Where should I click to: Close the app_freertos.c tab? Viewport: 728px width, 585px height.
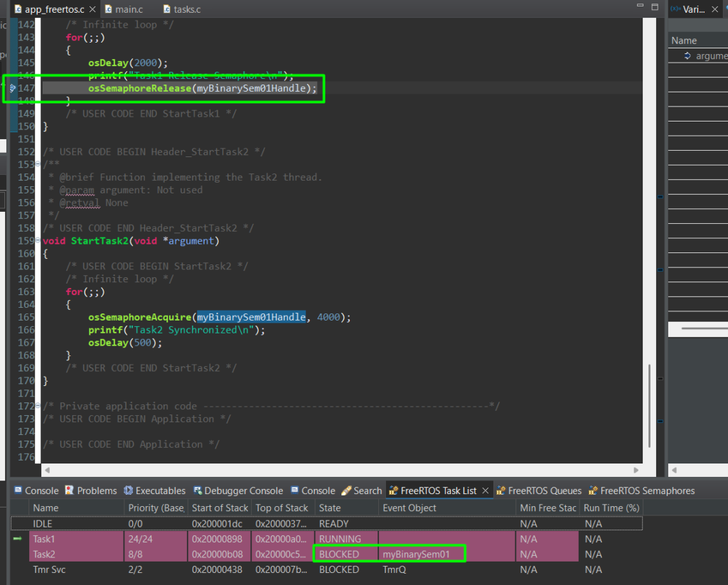point(93,9)
